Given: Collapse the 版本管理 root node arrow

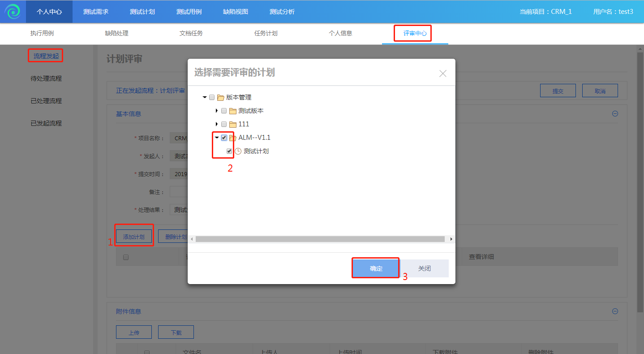Looking at the screenshot, I should point(205,97).
